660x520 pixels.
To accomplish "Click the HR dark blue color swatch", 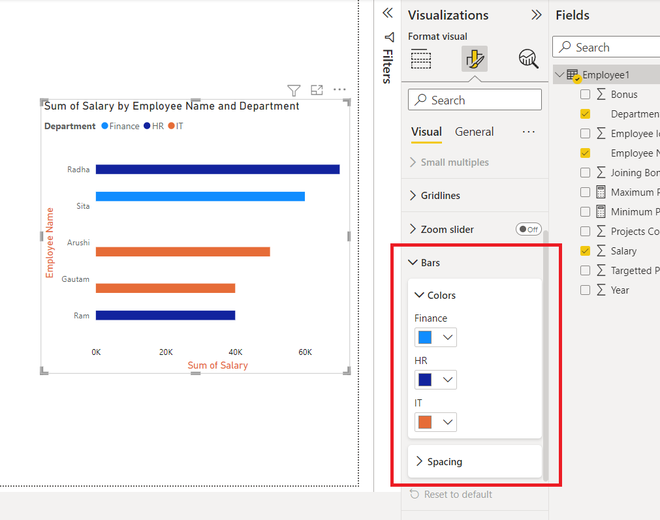I will [x=425, y=380].
